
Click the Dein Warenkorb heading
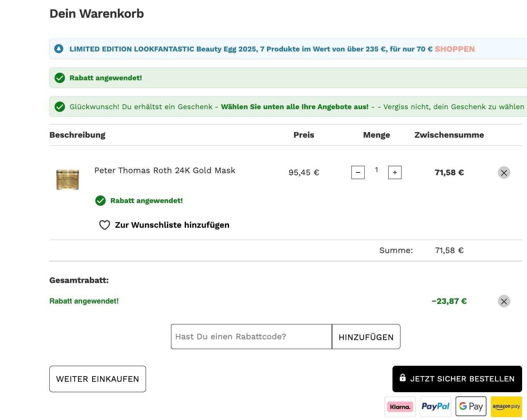[97, 14]
